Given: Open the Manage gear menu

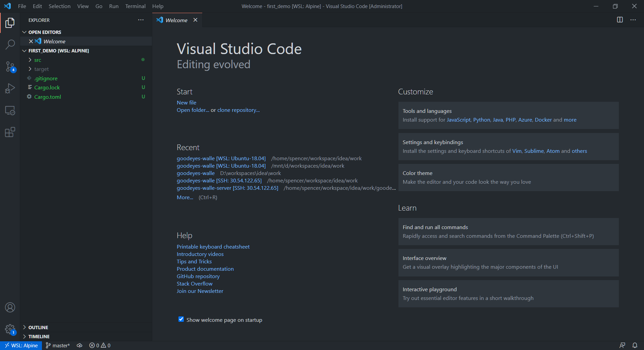Looking at the screenshot, I should [10, 329].
